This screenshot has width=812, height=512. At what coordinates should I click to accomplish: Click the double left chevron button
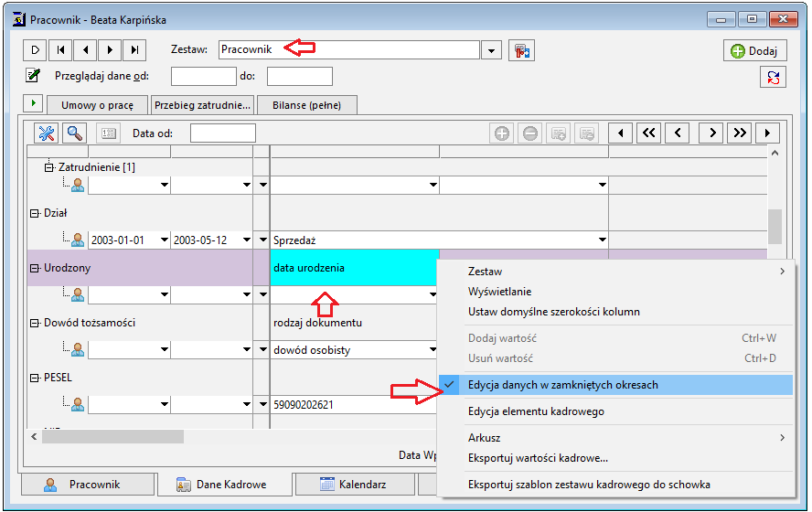point(648,133)
